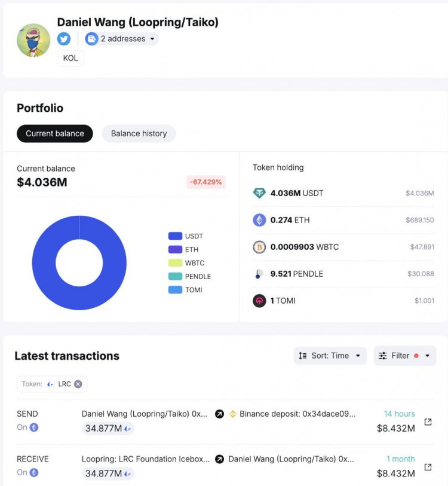This screenshot has width=448, height=486.
Task: Click the -67.429% change badge
Action: pos(205,182)
